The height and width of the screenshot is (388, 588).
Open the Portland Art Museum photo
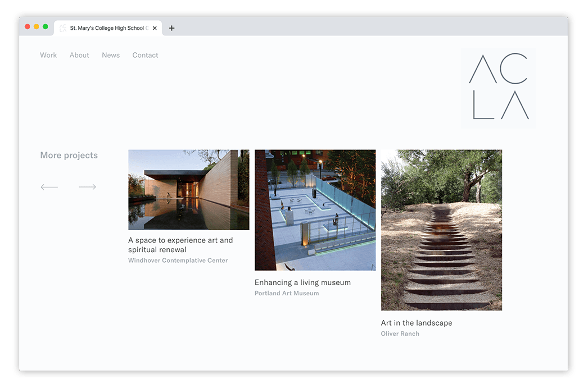[x=315, y=210]
